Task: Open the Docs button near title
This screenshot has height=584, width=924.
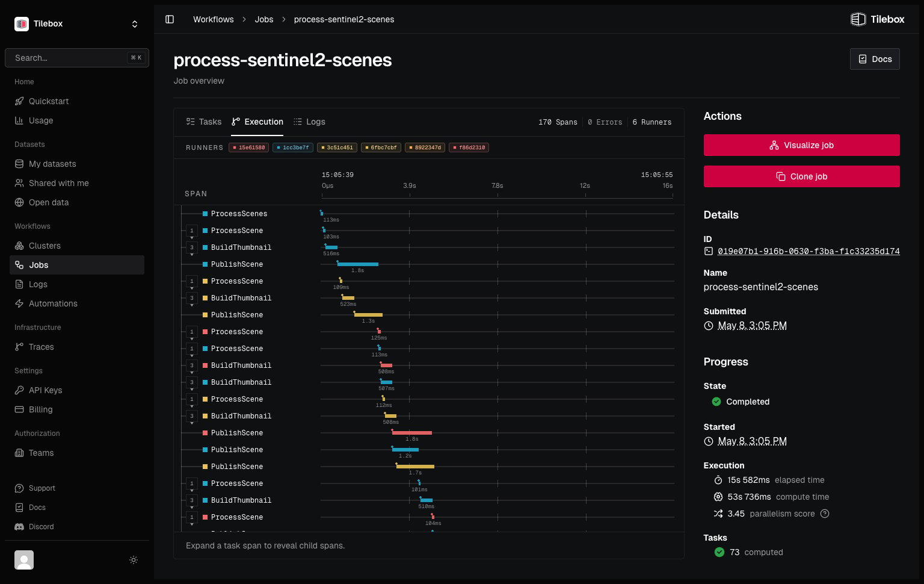Action: tap(875, 59)
